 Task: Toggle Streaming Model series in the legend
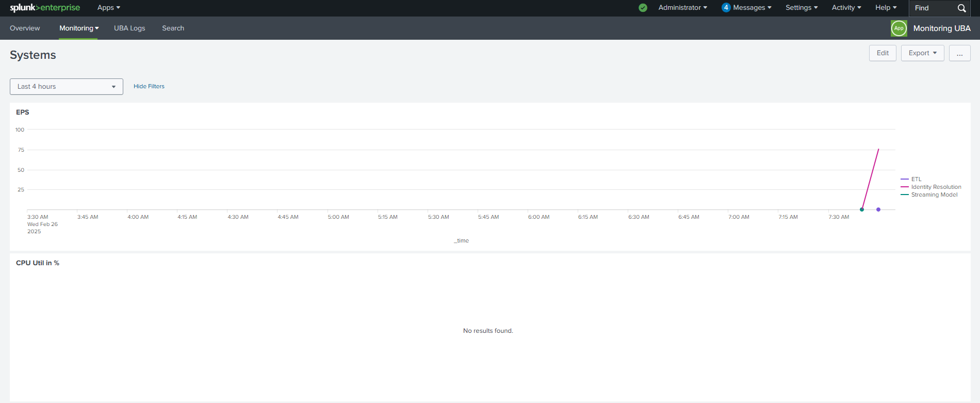(929, 195)
